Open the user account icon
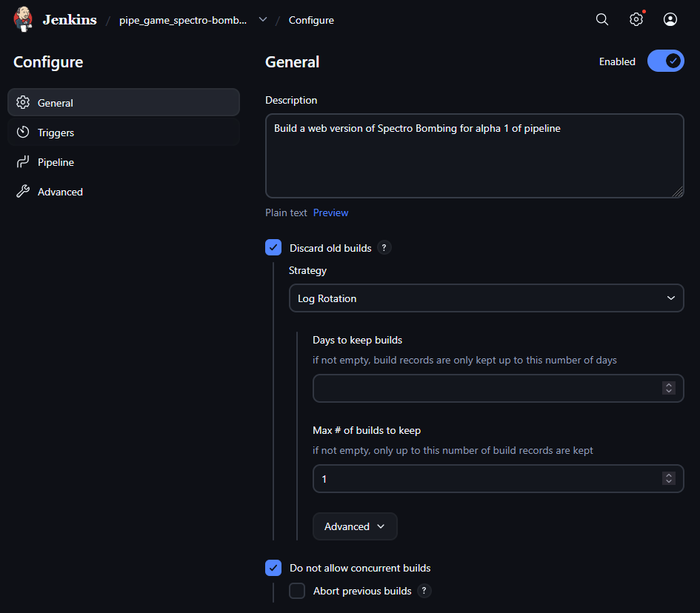The width and height of the screenshot is (700, 613). [x=670, y=19]
